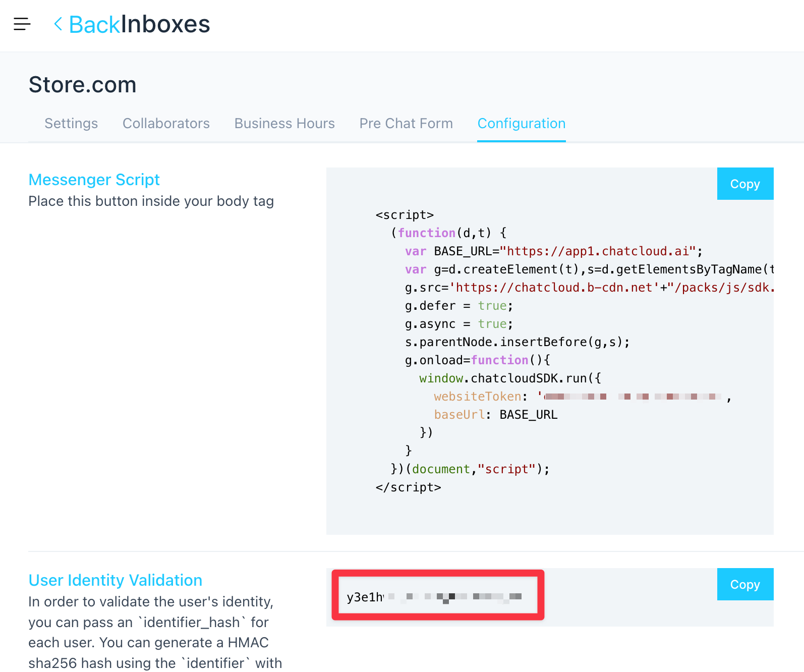Copy the User Identity Validation token
This screenshot has height=672, width=804.
pos(744,585)
